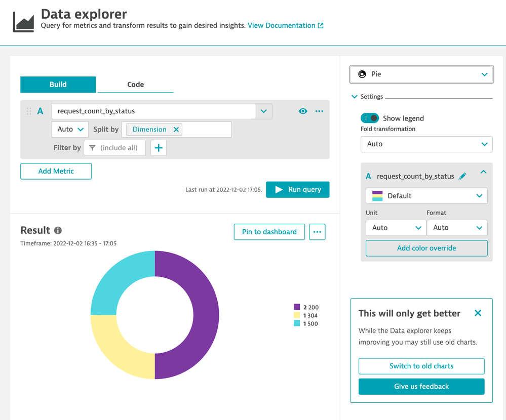Open the Result three-dots more options button
Viewport: 506px width, 420px height.
317,232
